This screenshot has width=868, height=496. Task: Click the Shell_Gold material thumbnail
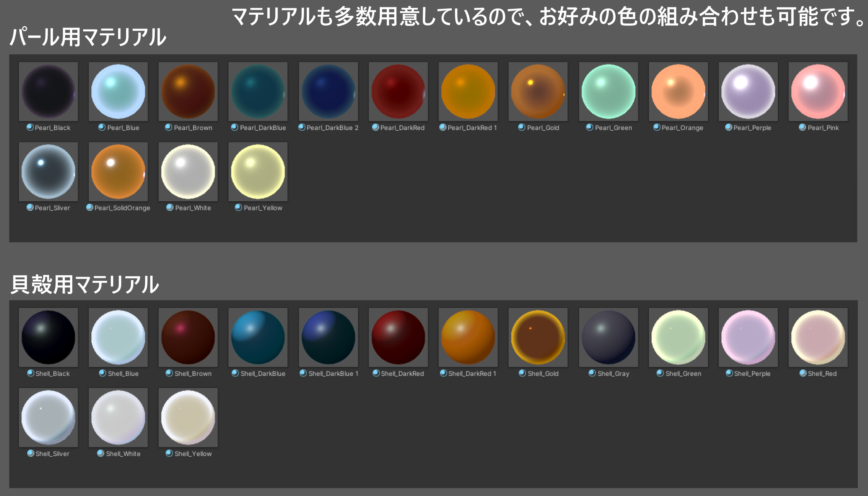(x=538, y=337)
